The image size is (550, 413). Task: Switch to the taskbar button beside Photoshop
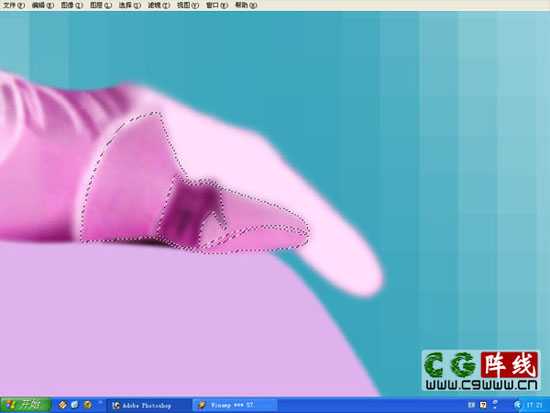pyautogui.click(x=235, y=405)
